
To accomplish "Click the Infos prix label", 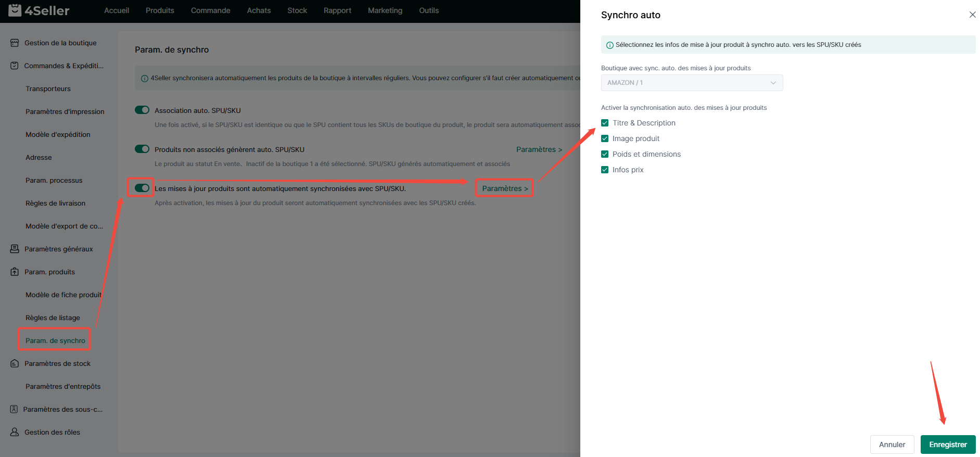I will 628,170.
